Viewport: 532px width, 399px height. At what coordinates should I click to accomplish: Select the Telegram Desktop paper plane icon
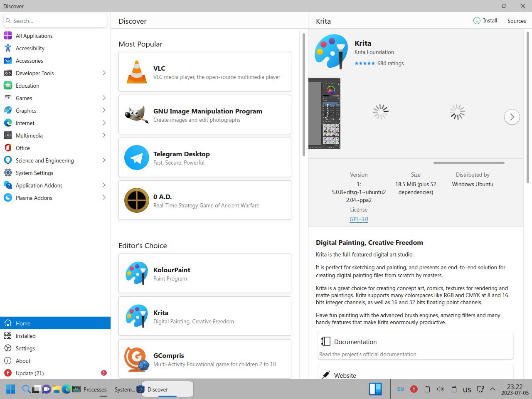(136, 158)
